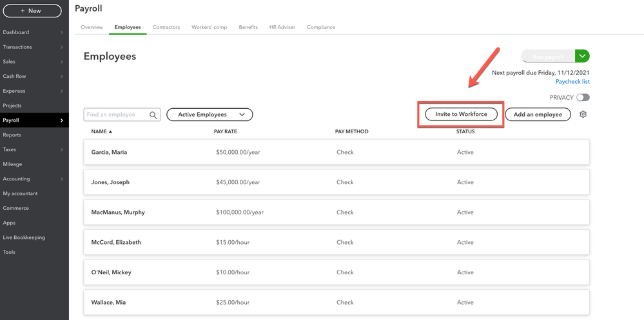Sort by the NAME column header
Screen dimensions: 644x320
101,132
